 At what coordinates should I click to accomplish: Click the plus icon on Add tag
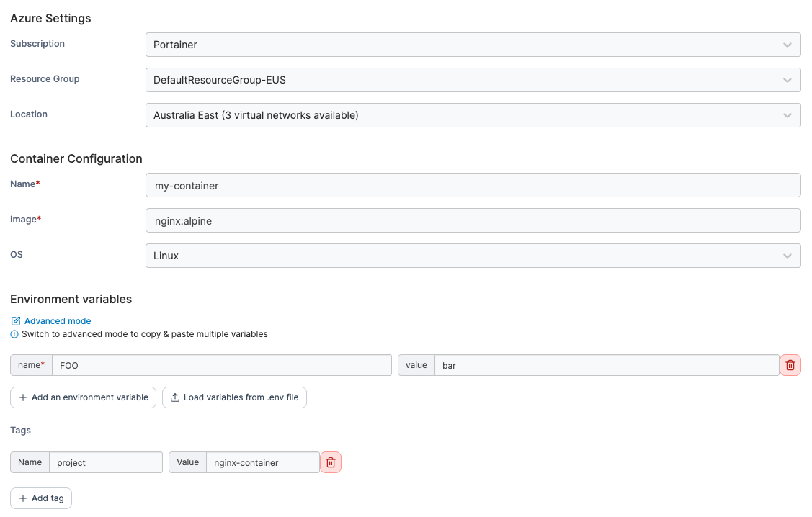[23, 498]
